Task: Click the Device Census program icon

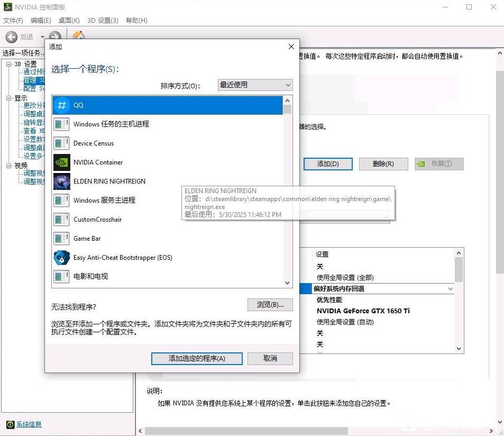Action: tap(61, 143)
